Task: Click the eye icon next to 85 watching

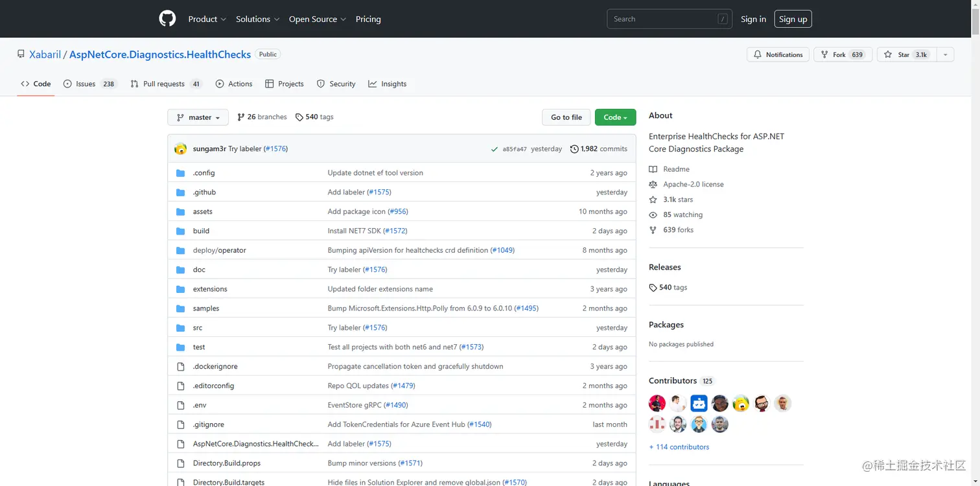Action: click(653, 215)
